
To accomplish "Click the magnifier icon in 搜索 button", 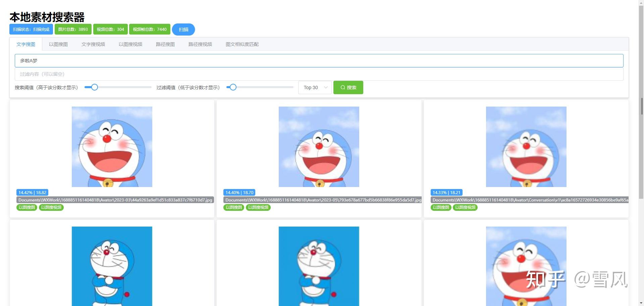I will click(343, 87).
